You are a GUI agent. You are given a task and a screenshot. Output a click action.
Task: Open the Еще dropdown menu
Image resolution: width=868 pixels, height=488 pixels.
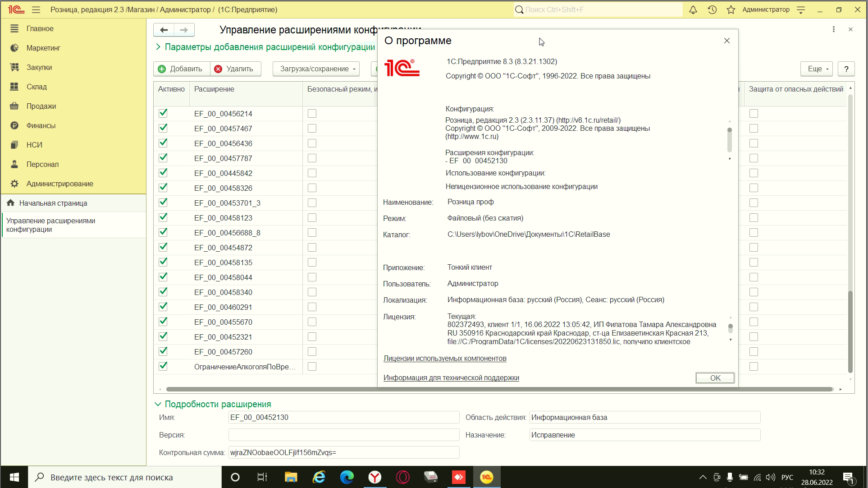817,69
